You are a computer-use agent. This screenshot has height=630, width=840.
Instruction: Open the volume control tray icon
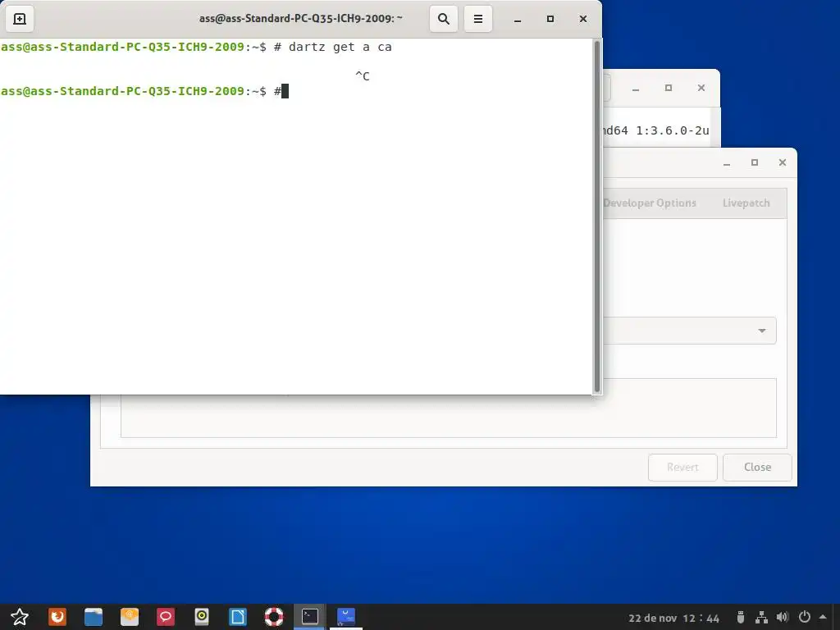(782, 618)
